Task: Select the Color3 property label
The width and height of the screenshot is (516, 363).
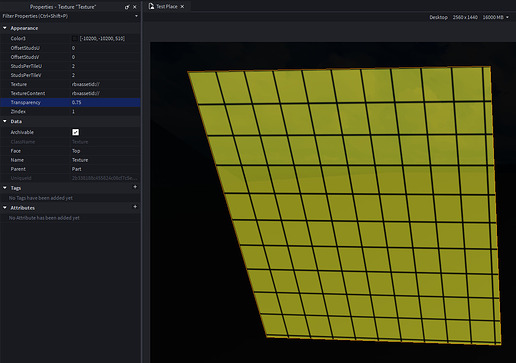Action: tap(18, 39)
